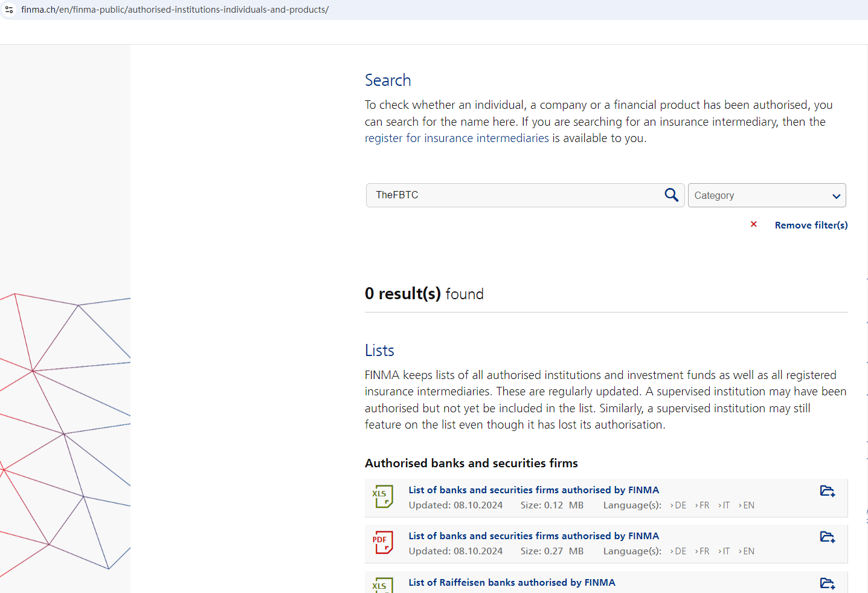Screen dimensions: 868x593
Task: Open XLS list of banks and securities firms
Action: [x=533, y=490]
